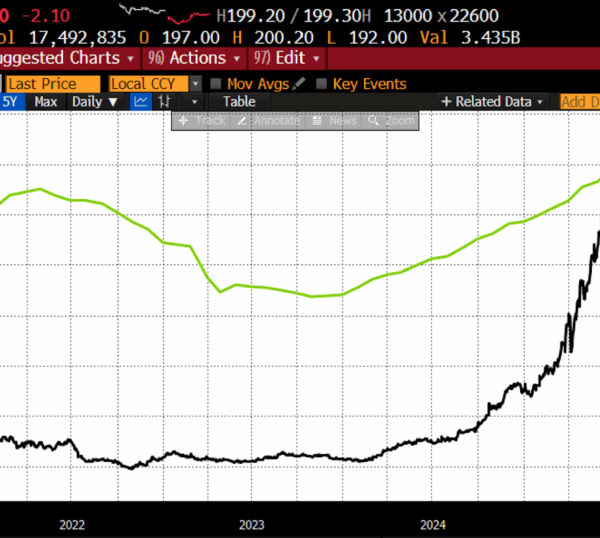Click the Mov Avgs pencil edit icon
The image size is (600, 538).
[299, 84]
